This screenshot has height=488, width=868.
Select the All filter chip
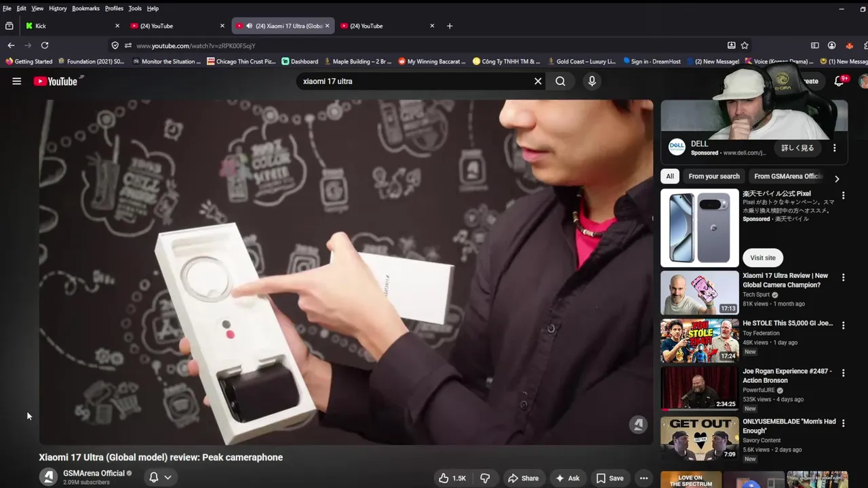point(670,176)
